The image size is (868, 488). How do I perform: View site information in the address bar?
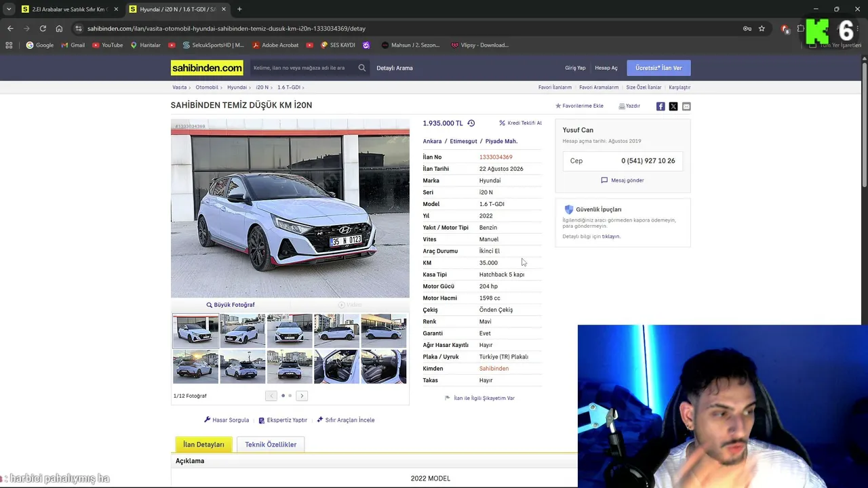click(x=79, y=28)
